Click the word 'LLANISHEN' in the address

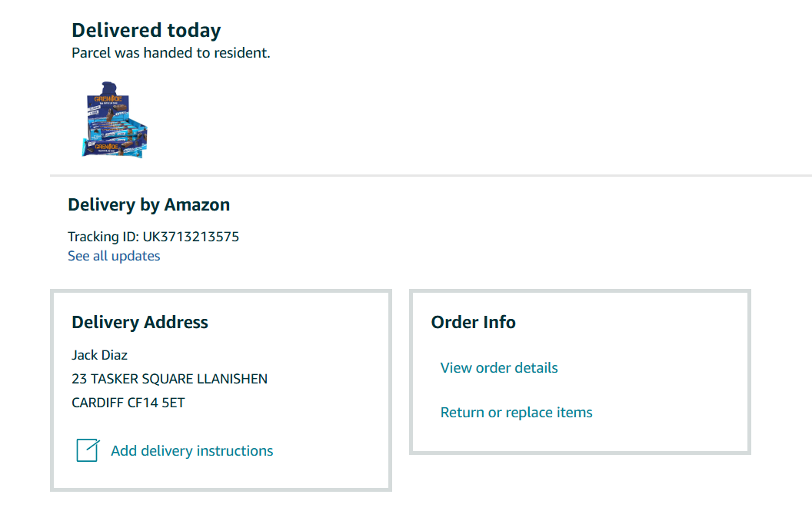tap(232, 379)
